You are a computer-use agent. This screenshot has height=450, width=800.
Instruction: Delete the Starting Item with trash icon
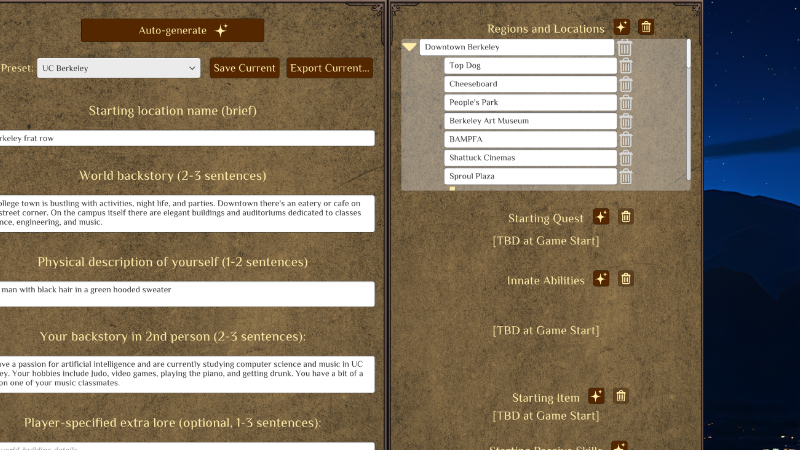coord(620,397)
